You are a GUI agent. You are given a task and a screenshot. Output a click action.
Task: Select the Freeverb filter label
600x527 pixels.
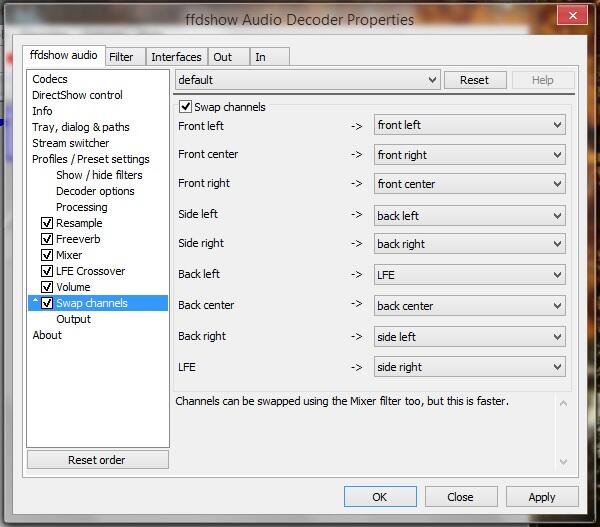[78, 239]
